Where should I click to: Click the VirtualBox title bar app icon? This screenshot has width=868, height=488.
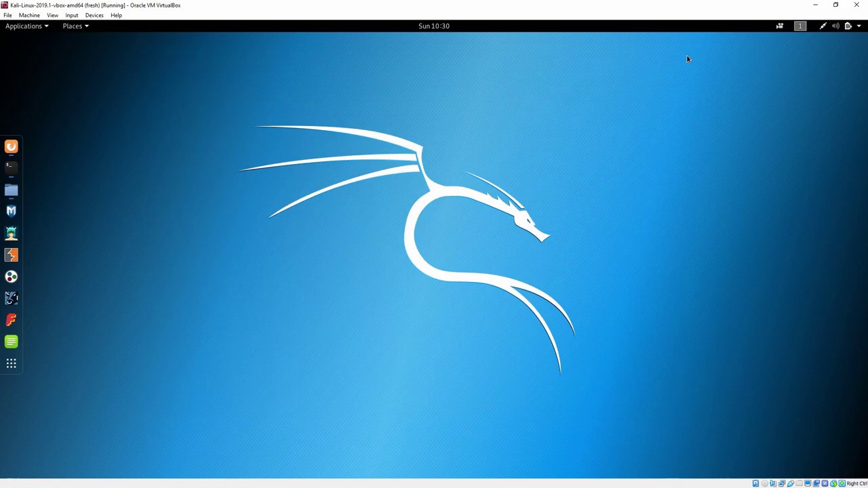(x=4, y=5)
